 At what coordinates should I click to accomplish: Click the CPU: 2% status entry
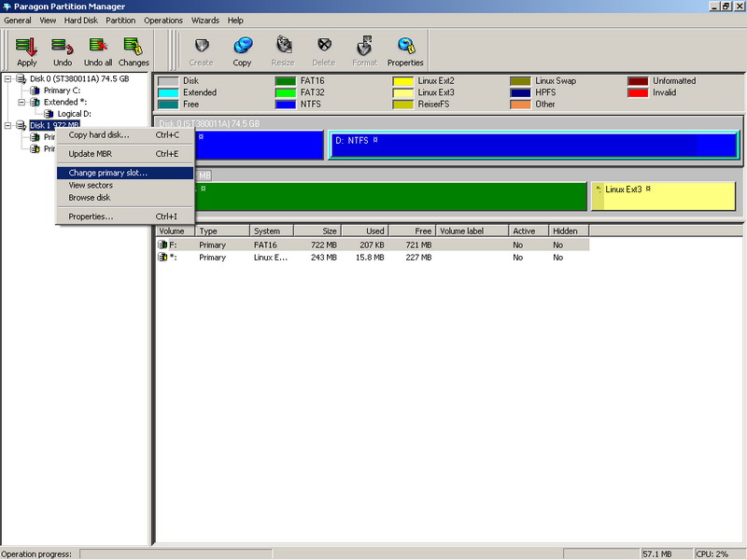[x=712, y=554]
